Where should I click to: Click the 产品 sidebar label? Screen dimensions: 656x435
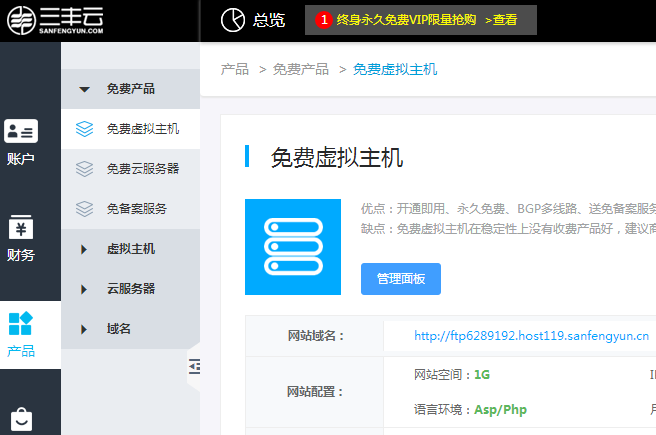pos(21,351)
